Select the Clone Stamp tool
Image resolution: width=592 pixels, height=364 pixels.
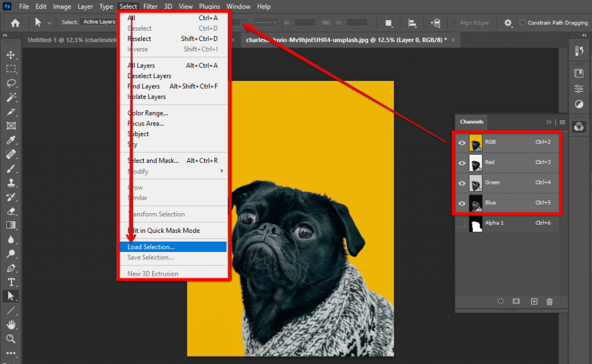pos(11,183)
